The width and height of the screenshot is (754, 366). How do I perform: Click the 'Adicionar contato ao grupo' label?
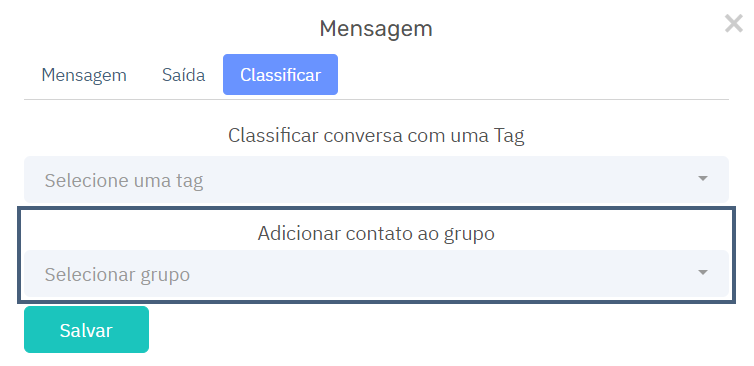376,233
